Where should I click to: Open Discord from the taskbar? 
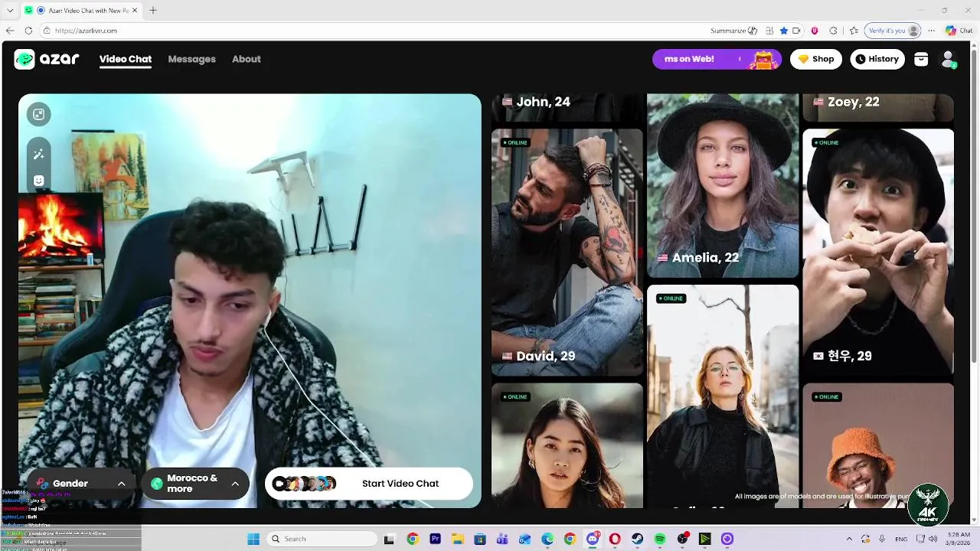click(x=593, y=539)
